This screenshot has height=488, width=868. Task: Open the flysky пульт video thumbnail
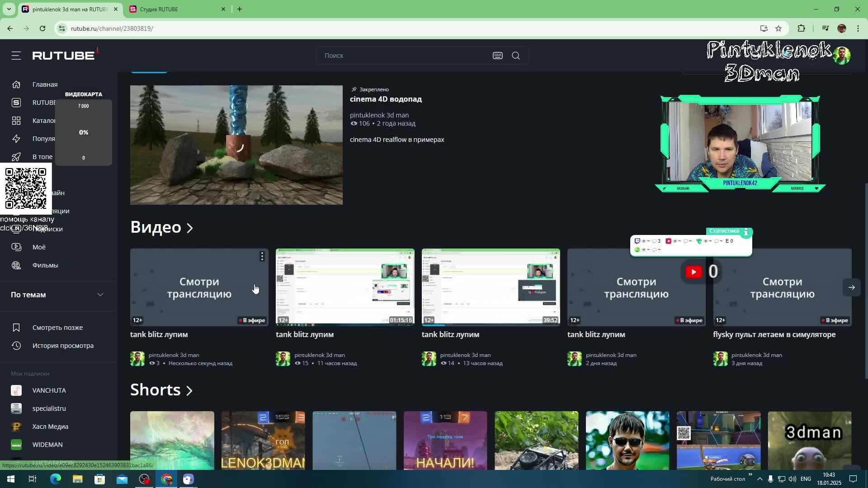pos(782,287)
